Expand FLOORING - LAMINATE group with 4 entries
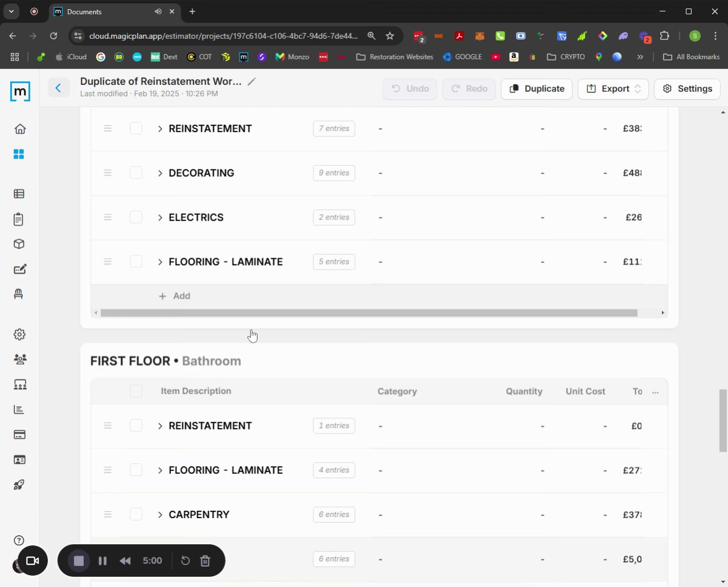Image resolution: width=728 pixels, height=587 pixels. pos(160,471)
